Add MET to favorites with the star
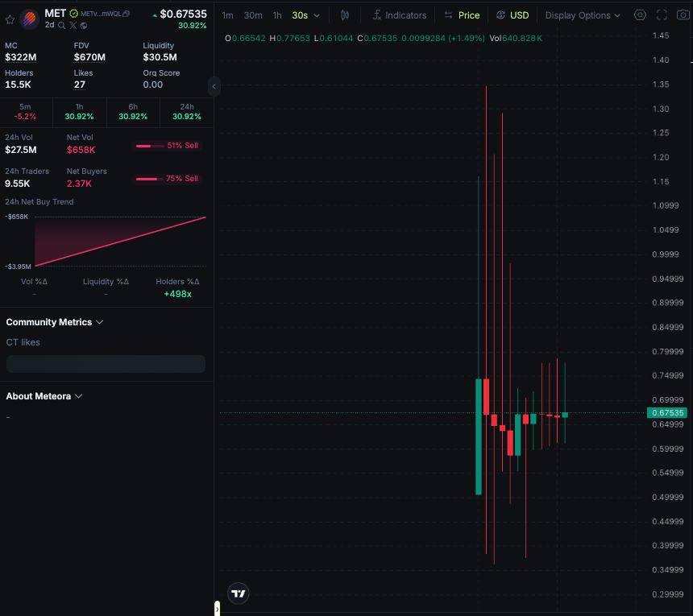The height and width of the screenshot is (616, 693). pyautogui.click(x=10, y=19)
